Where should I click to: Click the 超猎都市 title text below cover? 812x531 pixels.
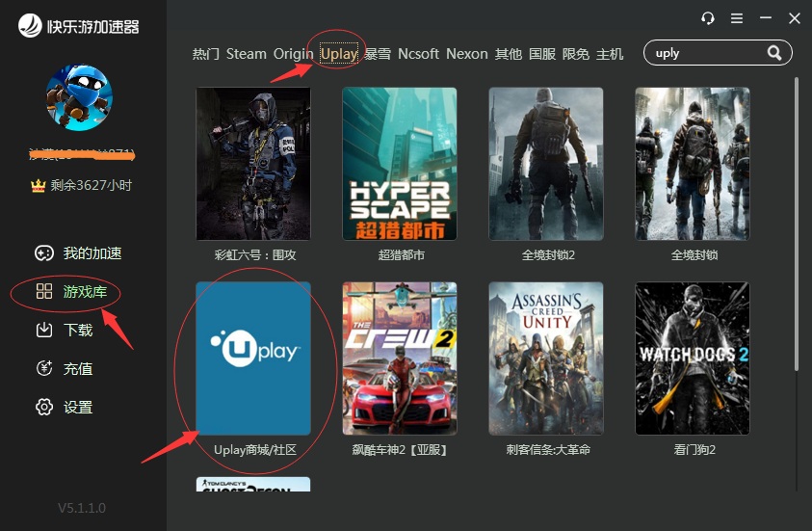coord(402,254)
